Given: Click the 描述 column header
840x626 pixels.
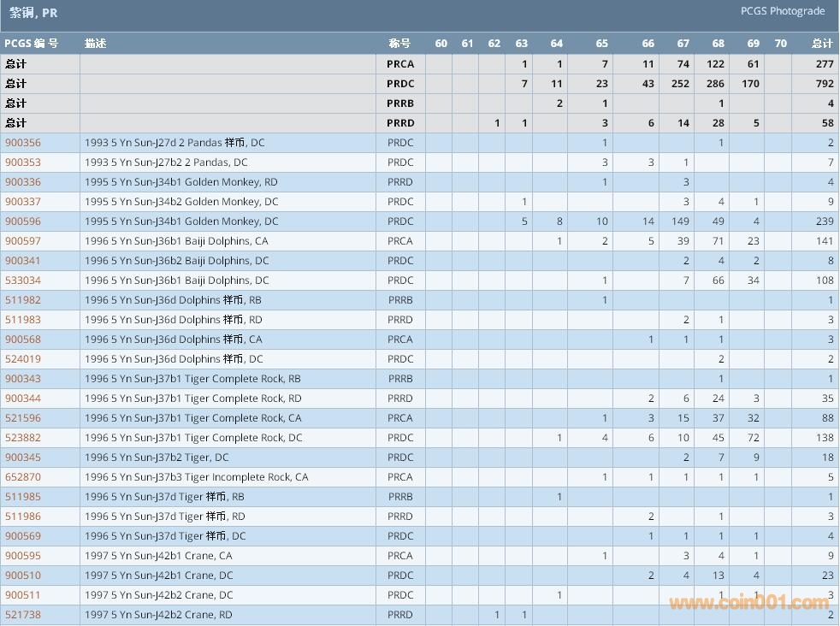Looking at the screenshot, I should pyautogui.click(x=96, y=44).
